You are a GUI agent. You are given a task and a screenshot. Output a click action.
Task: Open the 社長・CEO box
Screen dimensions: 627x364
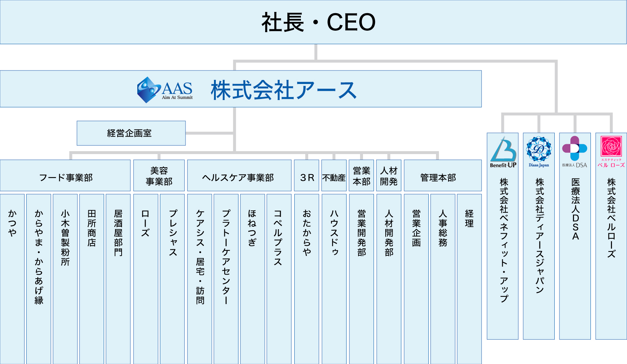point(313,22)
